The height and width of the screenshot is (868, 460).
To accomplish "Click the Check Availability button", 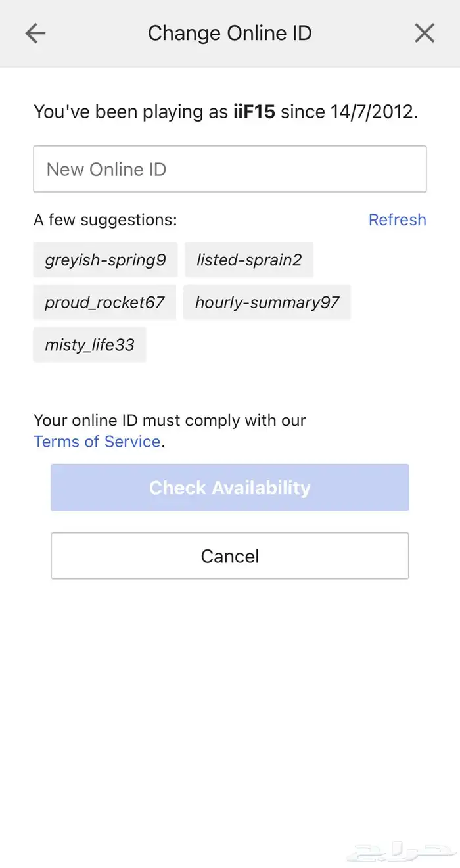I will [230, 488].
